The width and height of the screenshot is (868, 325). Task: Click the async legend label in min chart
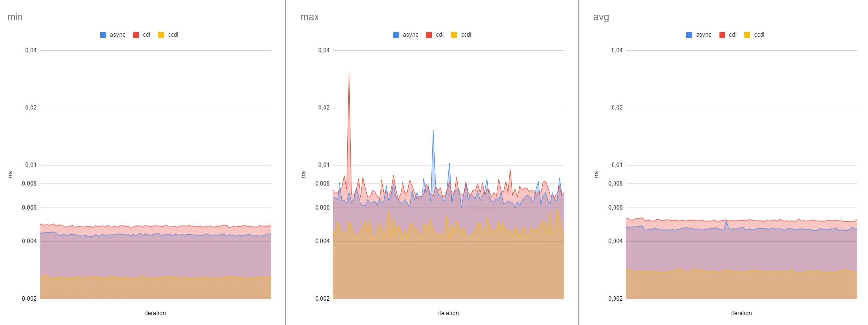(118, 35)
